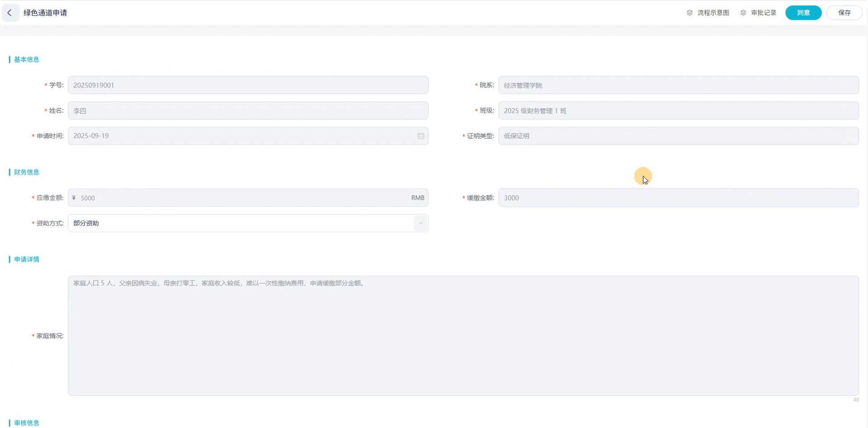
Task: Click the 流程示意图 layers icon
Action: coord(689,13)
